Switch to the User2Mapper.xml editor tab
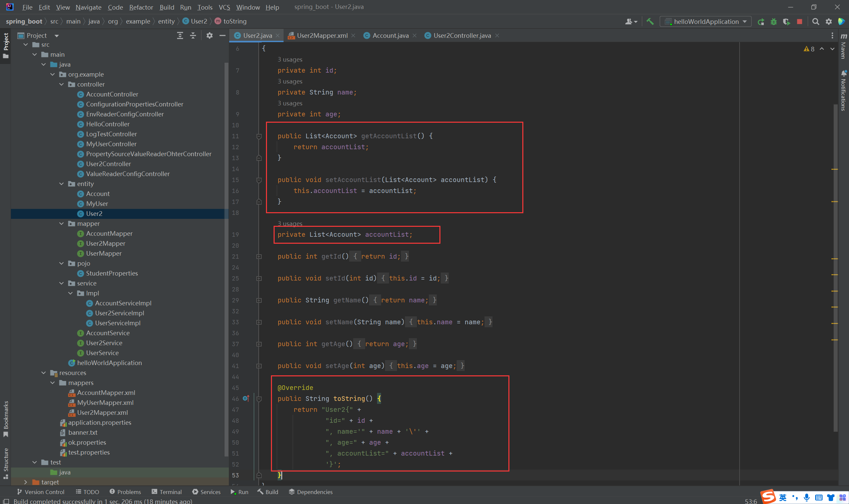This screenshot has height=504, width=849. click(322, 35)
